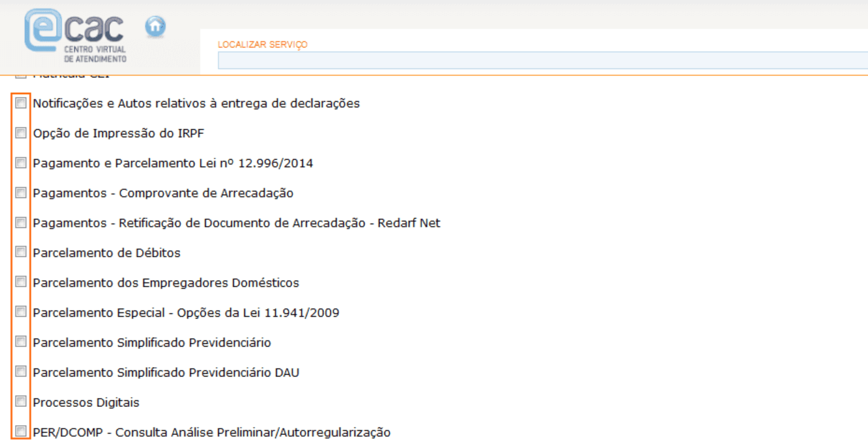The width and height of the screenshot is (868, 440).
Task: Click the home icon beside e-CAC logo
Action: pyautogui.click(x=155, y=26)
